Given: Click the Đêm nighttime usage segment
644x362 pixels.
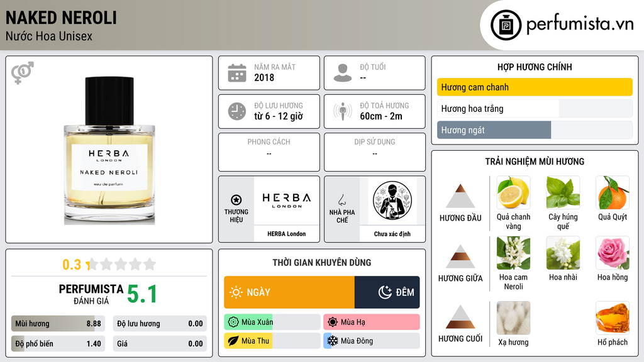Looking at the screenshot, I should point(387,292).
